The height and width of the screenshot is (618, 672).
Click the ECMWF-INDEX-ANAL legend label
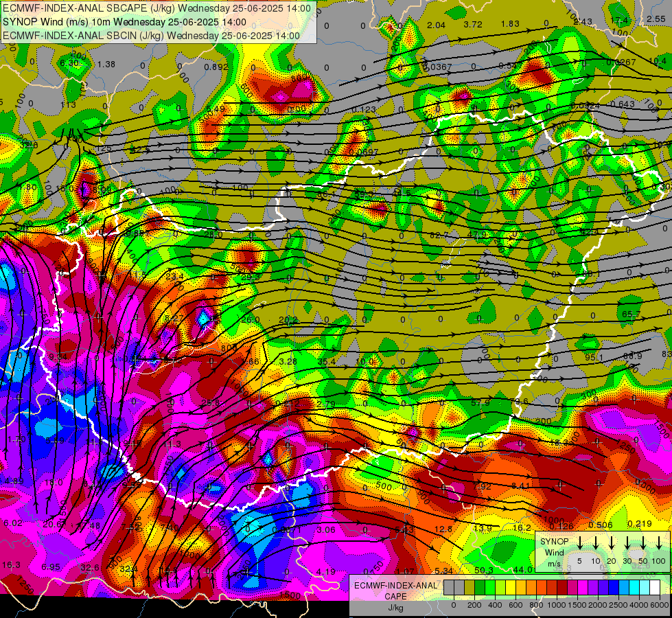pyautogui.click(x=396, y=586)
